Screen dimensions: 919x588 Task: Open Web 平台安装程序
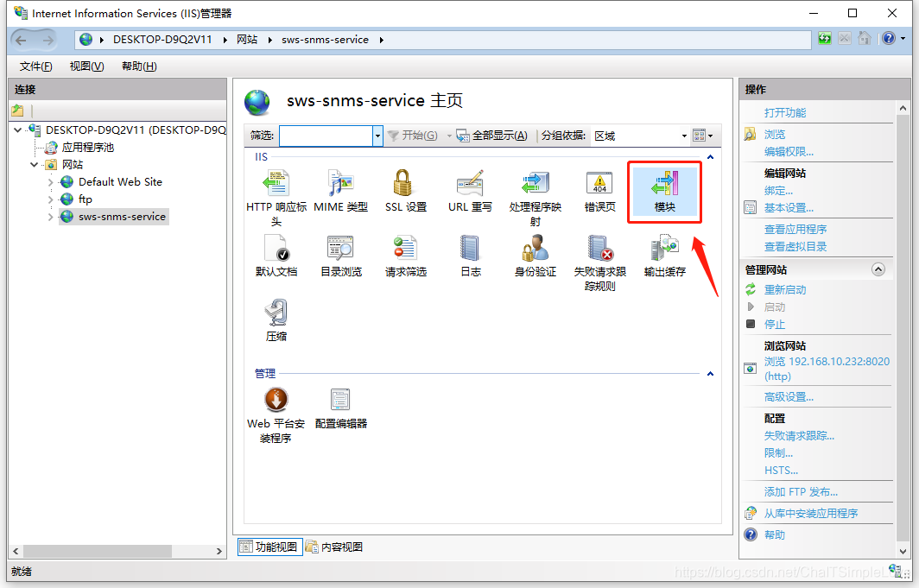coord(276,414)
